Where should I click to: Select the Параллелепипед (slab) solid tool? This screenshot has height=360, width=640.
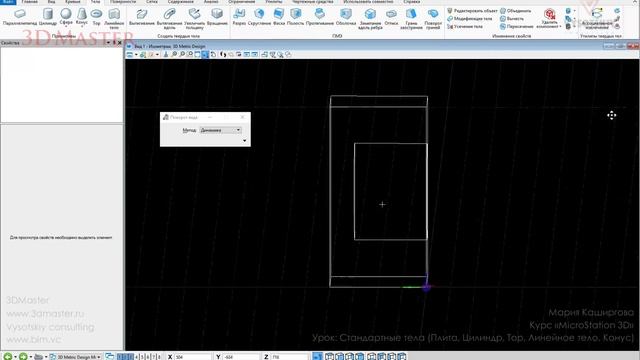click(x=20, y=17)
